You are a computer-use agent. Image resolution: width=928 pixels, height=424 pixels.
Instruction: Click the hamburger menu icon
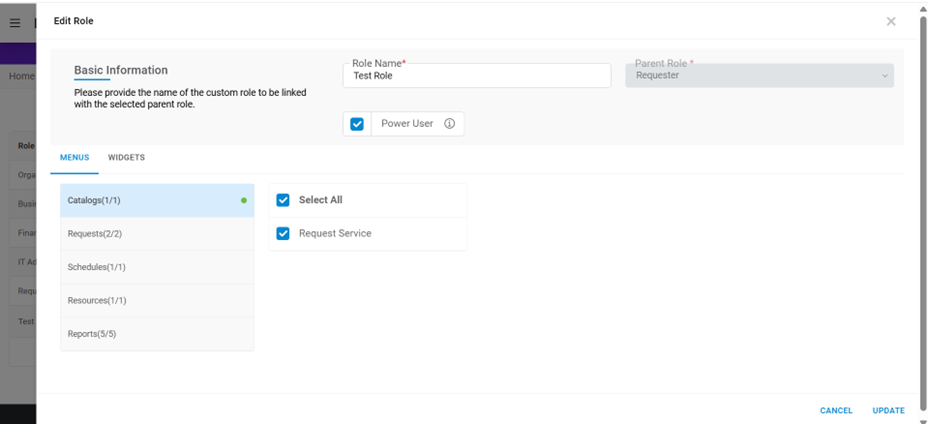pyautogui.click(x=15, y=23)
